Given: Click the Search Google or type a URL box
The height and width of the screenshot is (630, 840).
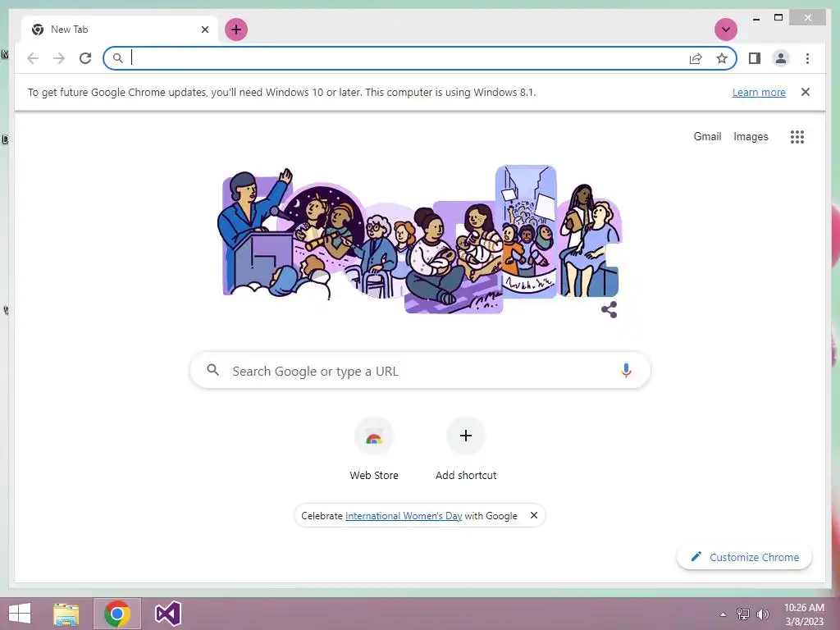Looking at the screenshot, I should (420, 370).
